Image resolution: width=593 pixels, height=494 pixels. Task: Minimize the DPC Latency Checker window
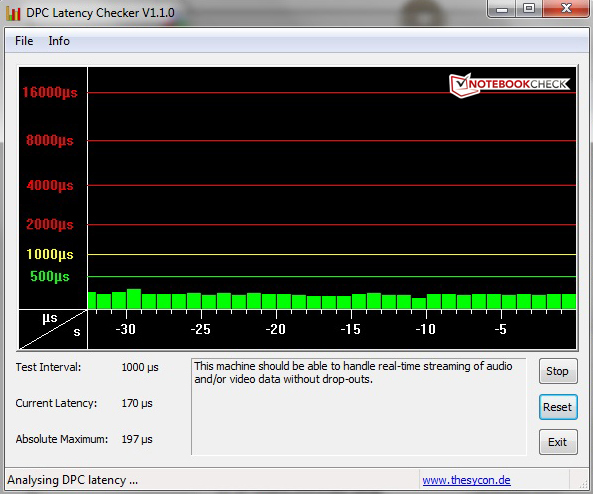502,9
